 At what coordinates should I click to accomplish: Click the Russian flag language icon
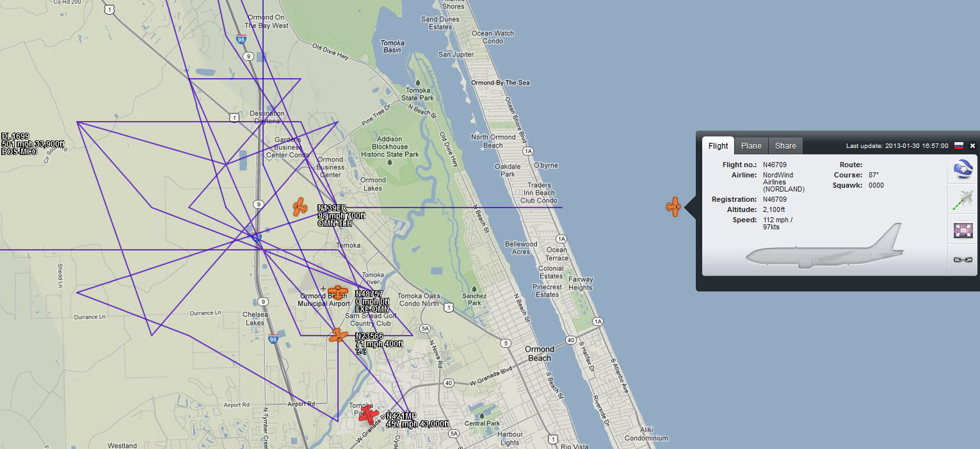pyautogui.click(x=959, y=146)
